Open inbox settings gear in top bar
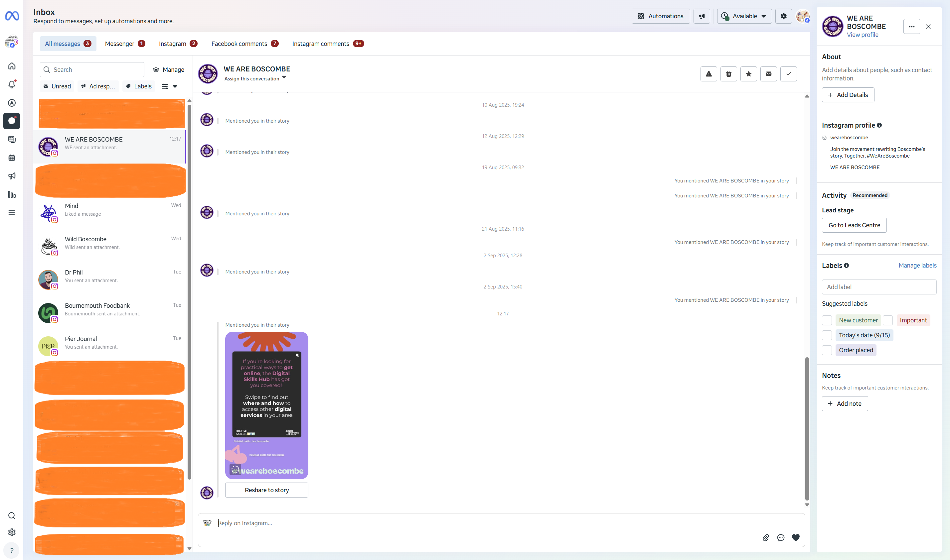The height and width of the screenshot is (560, 950). [x=783, y=16]
